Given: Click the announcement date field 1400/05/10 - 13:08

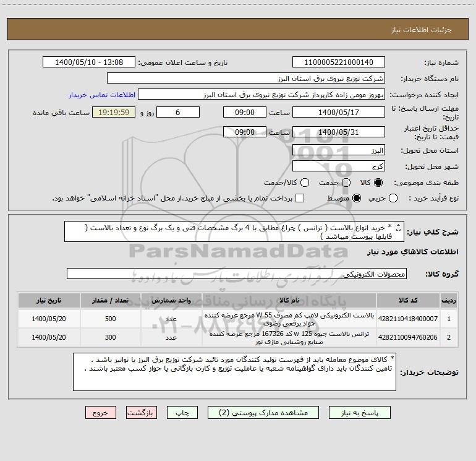Looking at the screenshot, I should [x=89, y=62].
